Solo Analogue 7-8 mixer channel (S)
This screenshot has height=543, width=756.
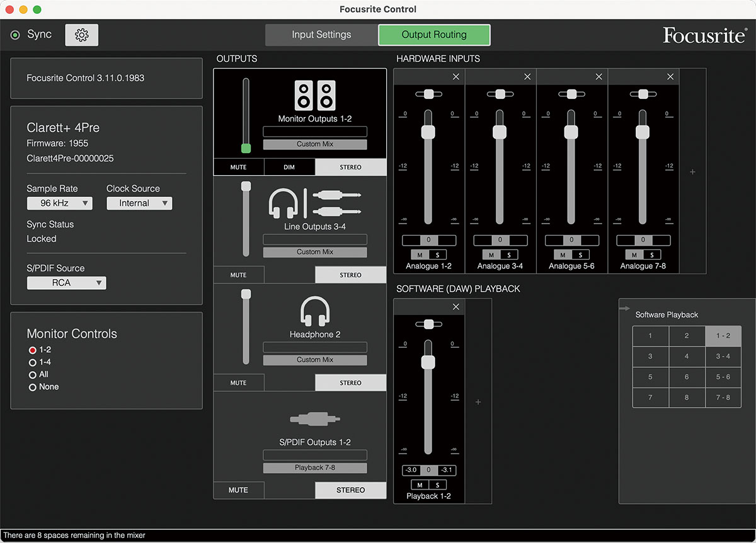(x=652, y=255)
